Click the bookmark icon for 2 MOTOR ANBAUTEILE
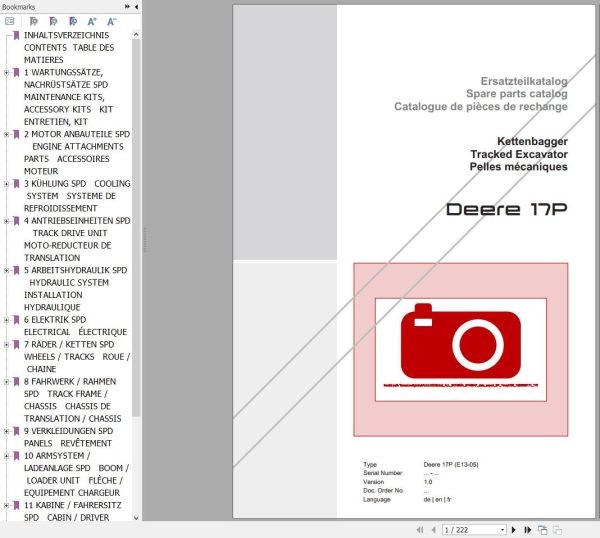The width and height of the screenshot is (600, 538). [x=16, y=134]
